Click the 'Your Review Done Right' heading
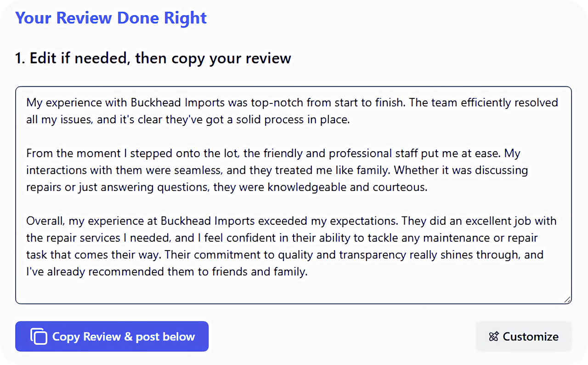This screenshot has height=365, width=588. [x=111, y=18]
